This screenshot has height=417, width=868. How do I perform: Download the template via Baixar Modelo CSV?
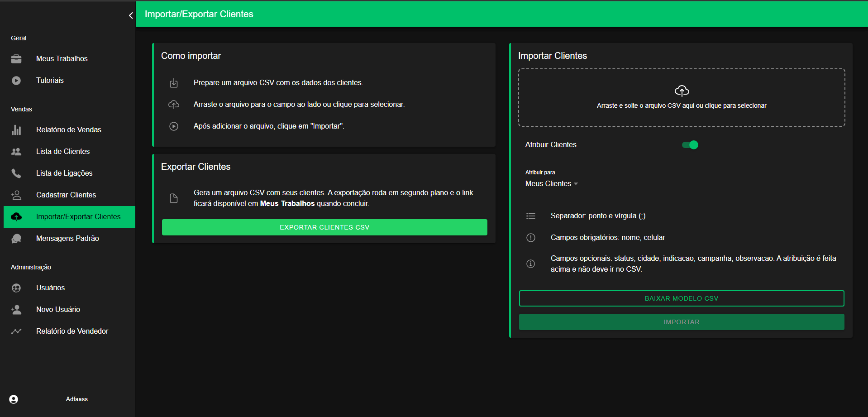click(681, 299)
